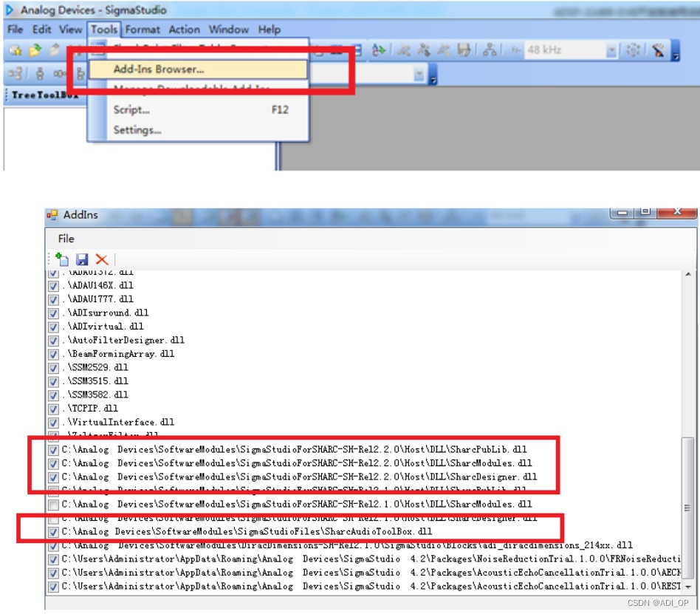Open the dropdown arrow in the second toolbar row
700x614 pixels.
click(419, 75)
